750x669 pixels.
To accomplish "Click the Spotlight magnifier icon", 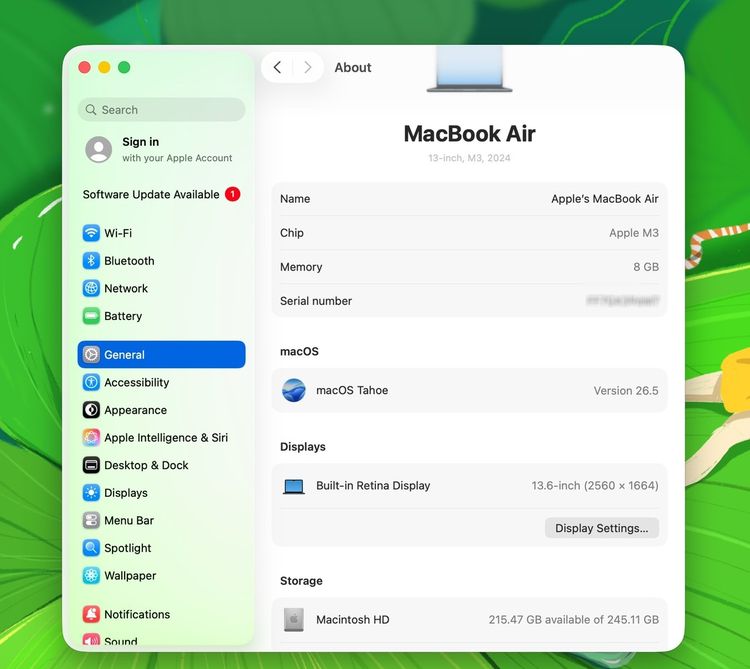I will coord(91,548).
